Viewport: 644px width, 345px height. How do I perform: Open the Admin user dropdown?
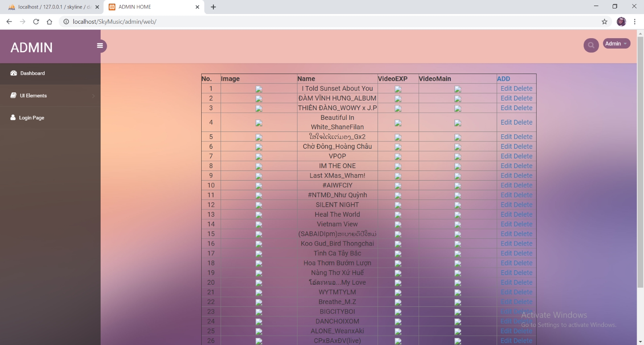pyautogui.click(x=616, y=43)
